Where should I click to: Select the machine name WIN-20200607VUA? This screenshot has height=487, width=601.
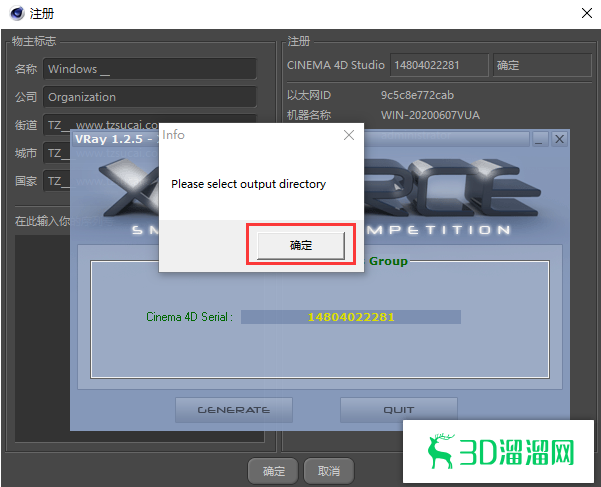430,115
